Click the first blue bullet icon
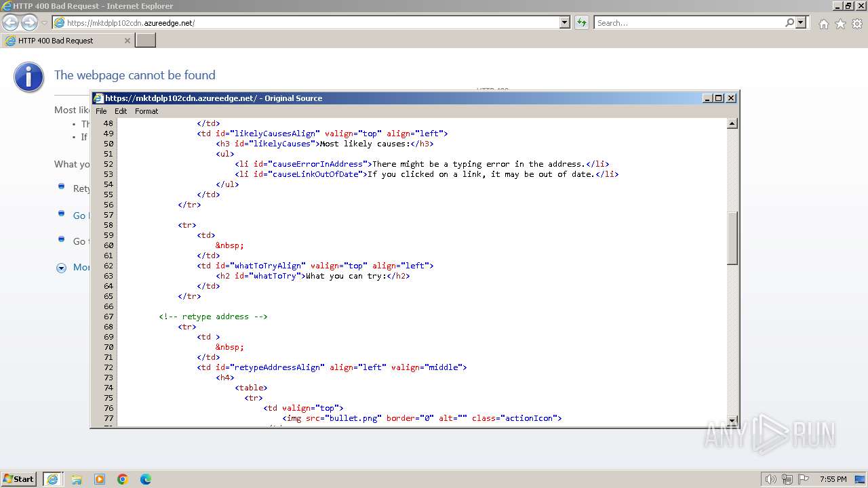 click(61, 186)
